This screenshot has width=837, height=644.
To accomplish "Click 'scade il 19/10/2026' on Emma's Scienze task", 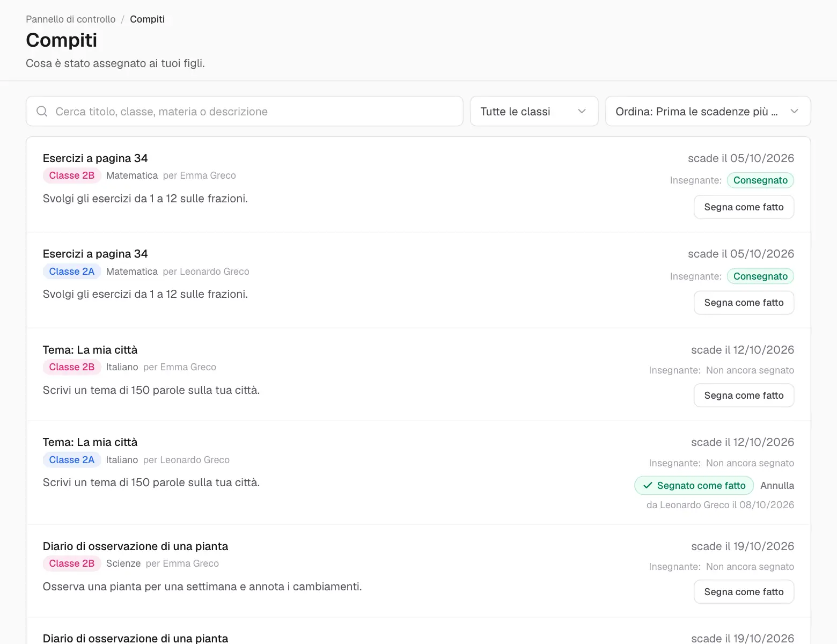I will coord(743,546).
